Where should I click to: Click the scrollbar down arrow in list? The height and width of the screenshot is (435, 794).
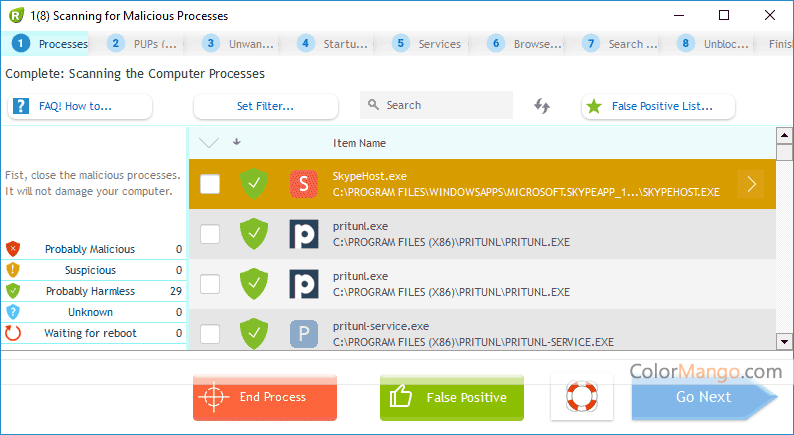coord(785,342)
